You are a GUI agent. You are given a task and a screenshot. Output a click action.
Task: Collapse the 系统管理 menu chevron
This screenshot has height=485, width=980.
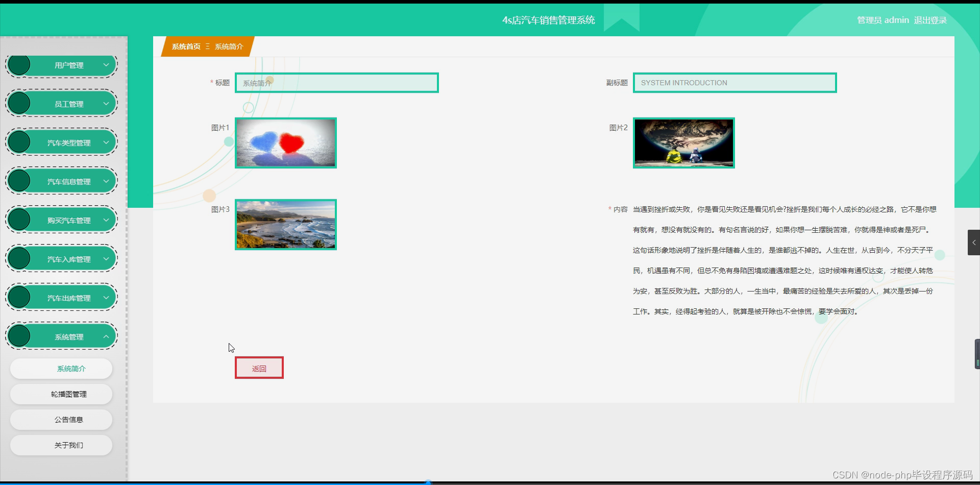click(x=106, y=336)
